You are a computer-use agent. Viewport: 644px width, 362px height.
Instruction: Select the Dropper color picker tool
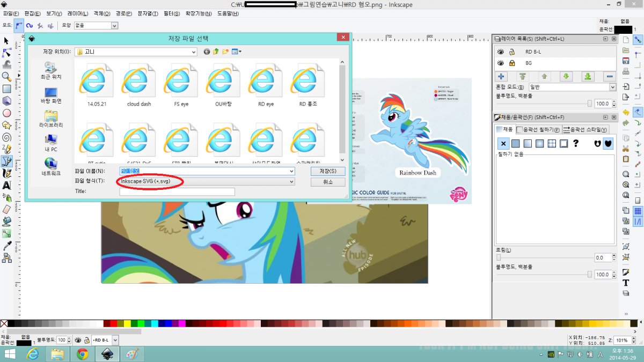click(x=7, y=245)
